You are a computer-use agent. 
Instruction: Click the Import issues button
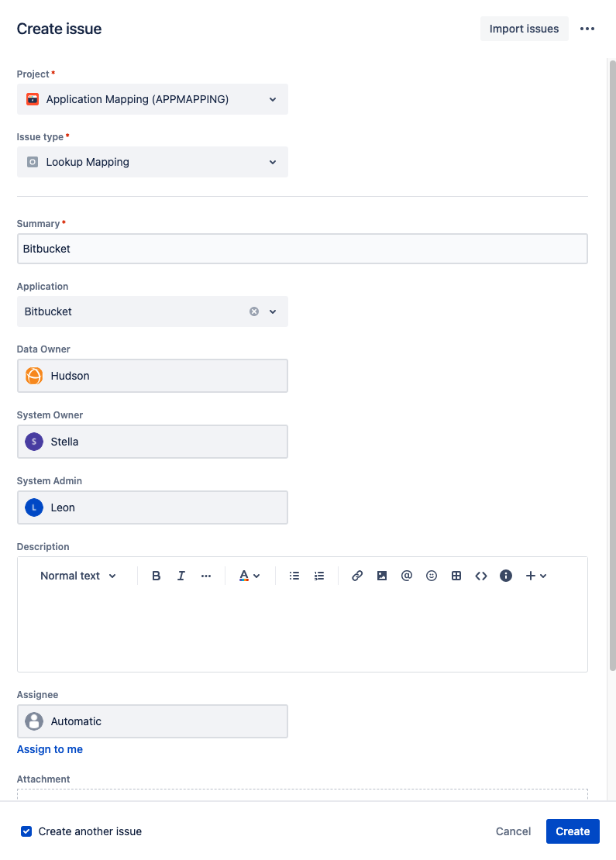click(x=524, y=29)
